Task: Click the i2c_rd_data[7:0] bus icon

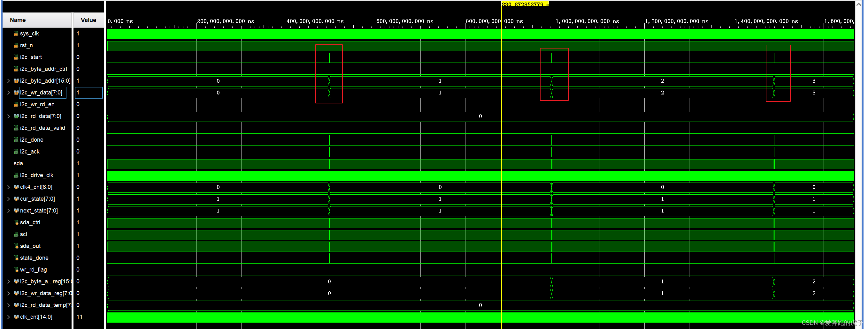Action: point(16,116)
